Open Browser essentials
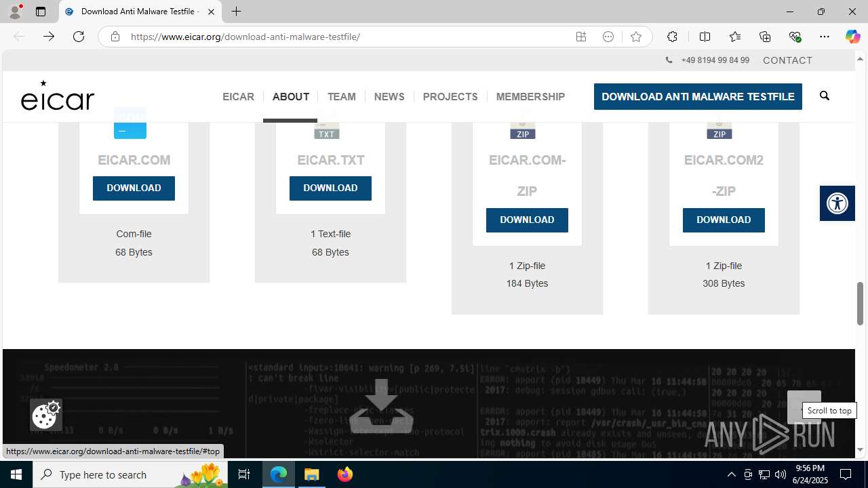 (x=795, y=37)
